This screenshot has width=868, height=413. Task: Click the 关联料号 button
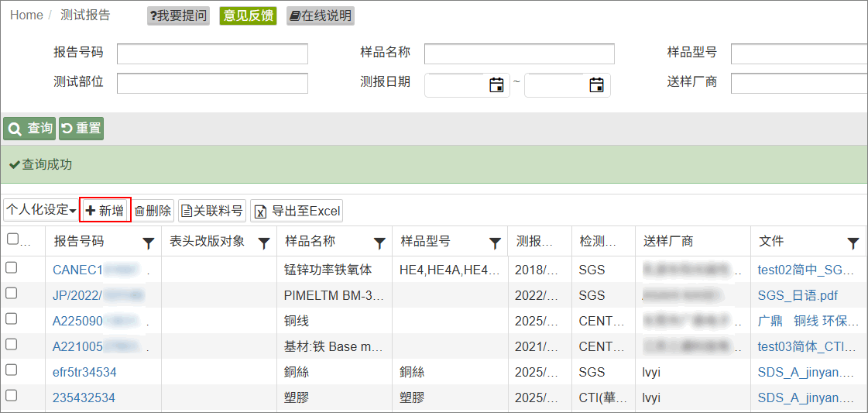pyautogui.click(x=213, y=211)
